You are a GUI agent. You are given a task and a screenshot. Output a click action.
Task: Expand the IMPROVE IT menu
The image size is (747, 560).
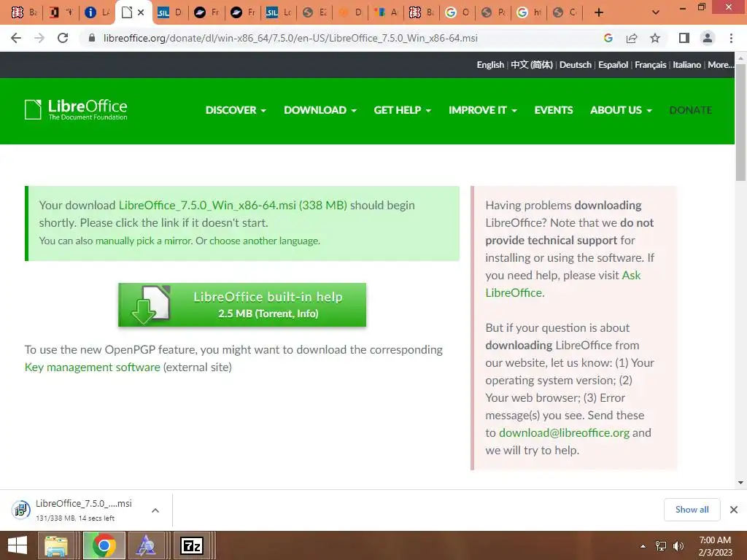tap(483, 110)
